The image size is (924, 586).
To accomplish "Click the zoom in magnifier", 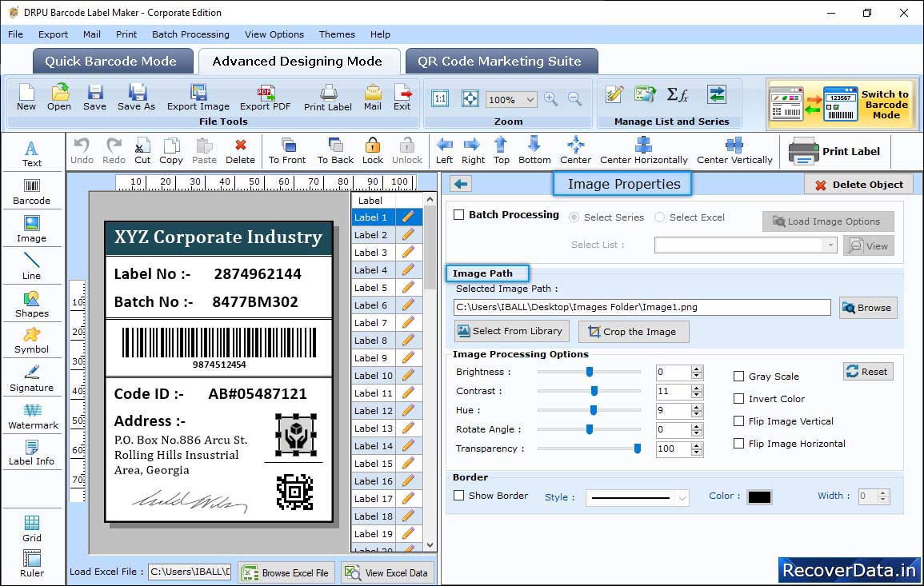I will [x=551, y=99].
